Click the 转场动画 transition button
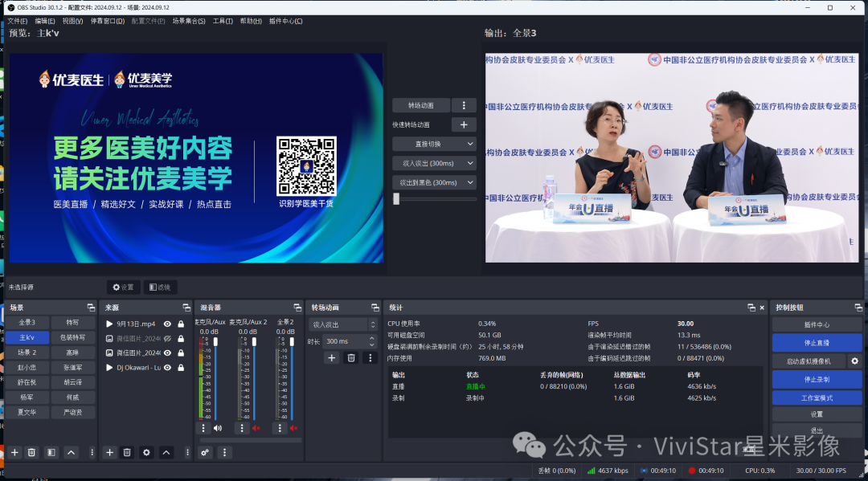 (x=420, y=105)
